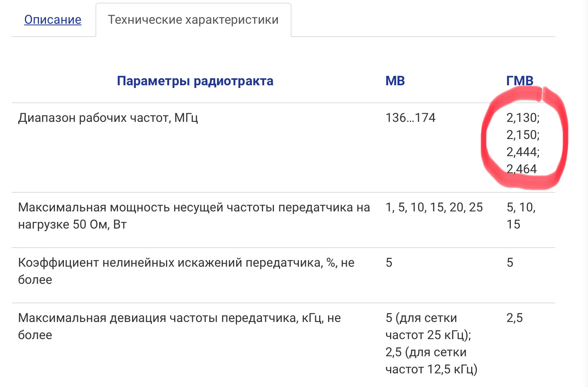Click the 2,464 frequency value
Viewport: 588px width, 387px height.
point(521,169)
